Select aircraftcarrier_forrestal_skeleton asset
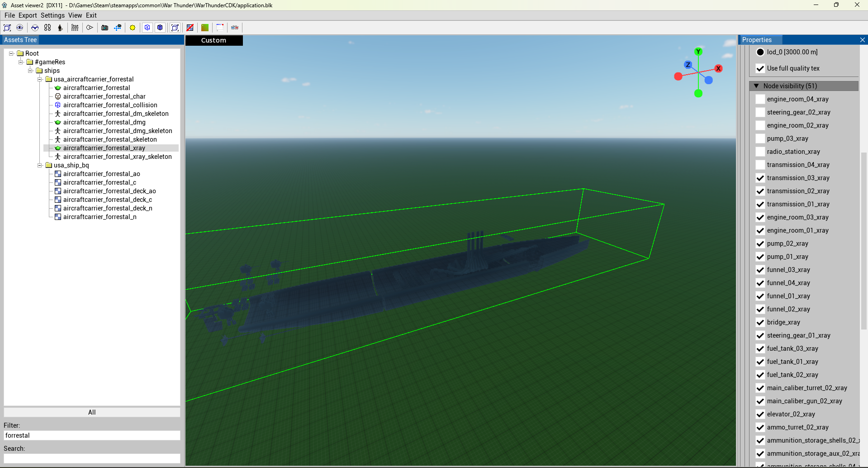The image size is (868, 468). click(110, 139)
